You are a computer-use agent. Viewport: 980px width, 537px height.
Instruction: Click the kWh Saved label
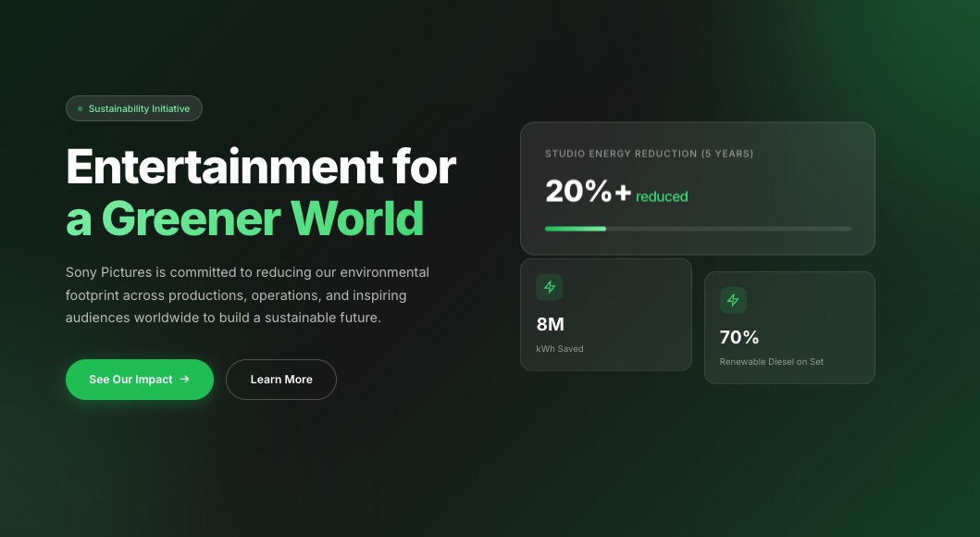[x=560, y=349]
